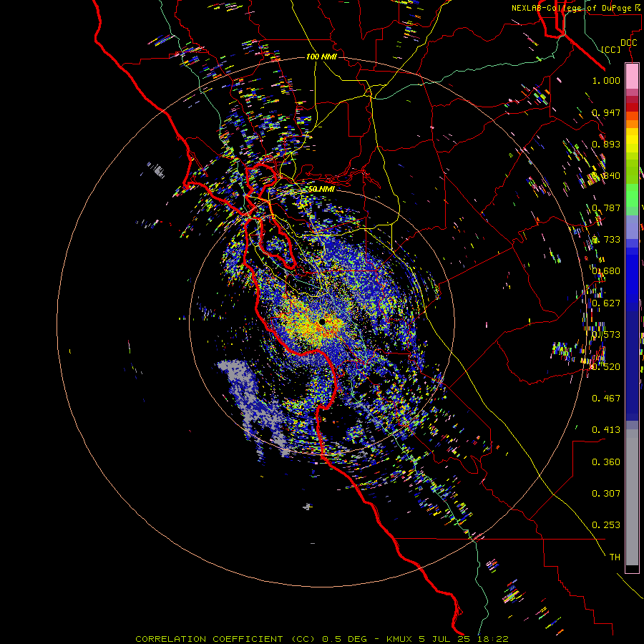This screenshot has height=644, width=644.
Task: Click the 0.360 scale value
Action: (x=606, y=462)
